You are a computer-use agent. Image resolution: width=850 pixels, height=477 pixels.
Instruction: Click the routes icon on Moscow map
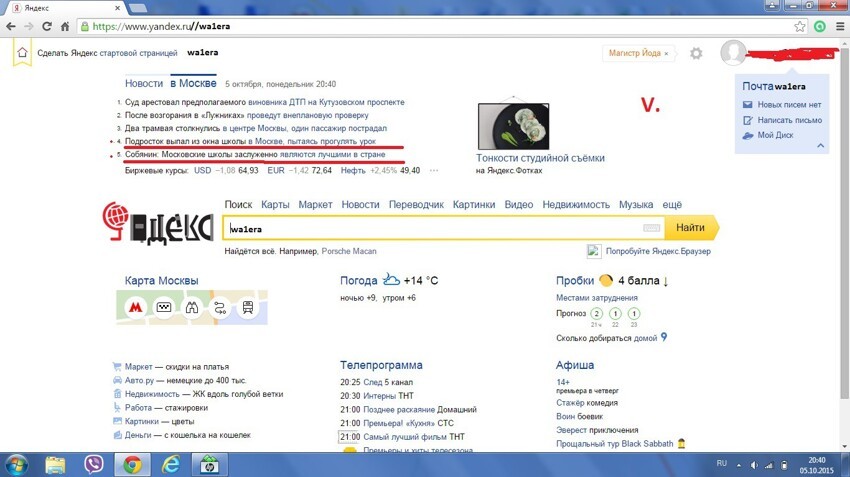220,307
